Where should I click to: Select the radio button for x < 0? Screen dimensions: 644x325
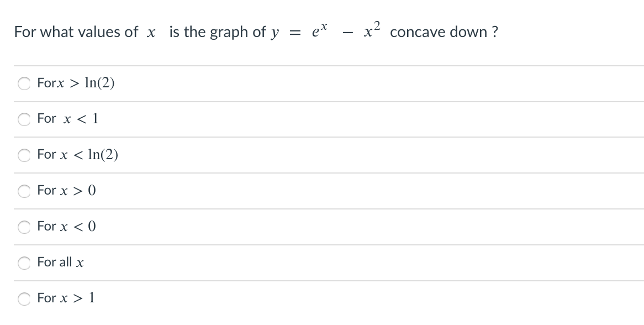coord(24,227)
